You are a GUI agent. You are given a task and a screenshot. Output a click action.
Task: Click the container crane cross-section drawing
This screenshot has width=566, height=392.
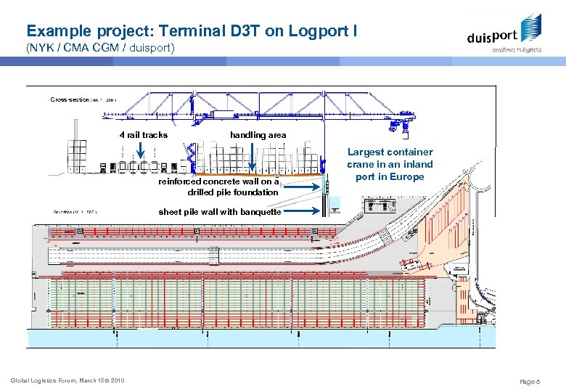(x=258, y=115)
